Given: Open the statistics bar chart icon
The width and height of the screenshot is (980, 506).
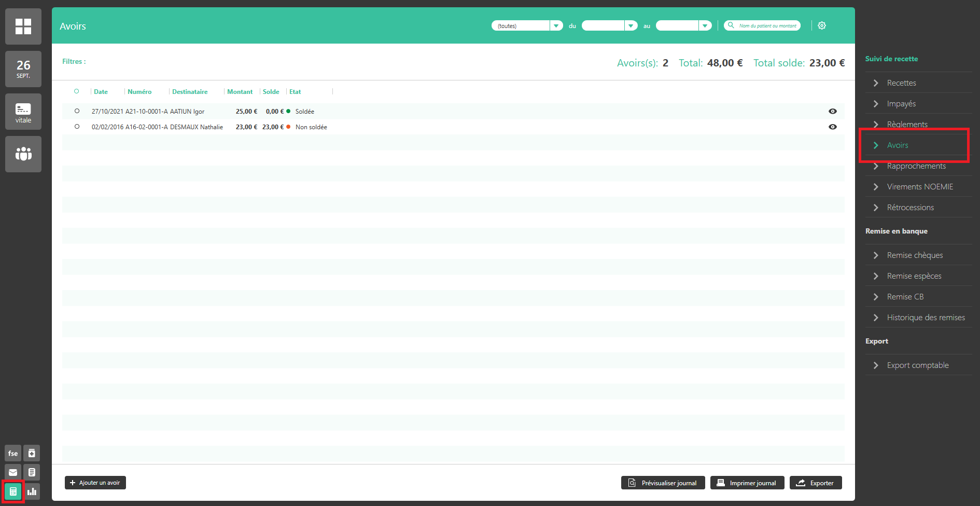Looking at the screenshot, I should (32, 491).
